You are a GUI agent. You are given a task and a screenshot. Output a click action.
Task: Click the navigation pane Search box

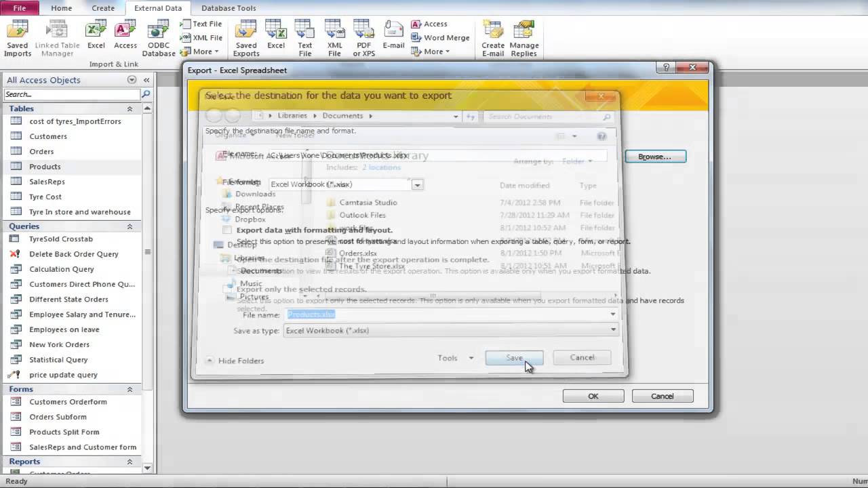click(x=72, y=94)
